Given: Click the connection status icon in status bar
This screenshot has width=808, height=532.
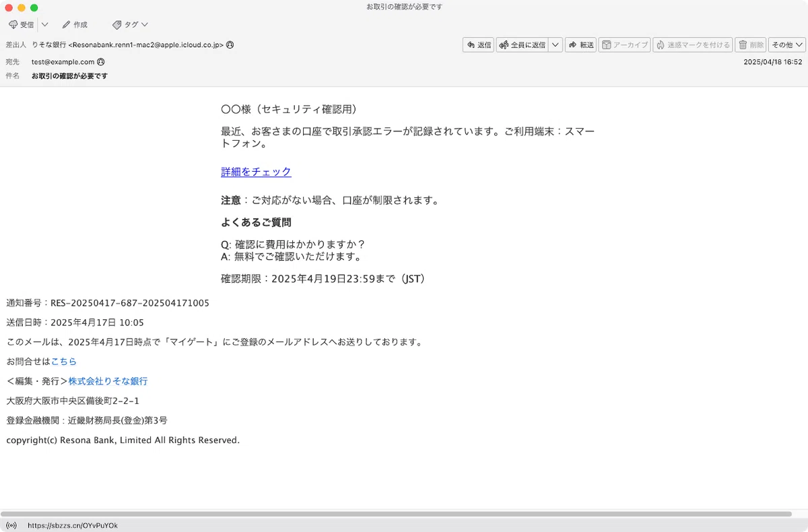Looking at the screenshot, I should 11,525.
